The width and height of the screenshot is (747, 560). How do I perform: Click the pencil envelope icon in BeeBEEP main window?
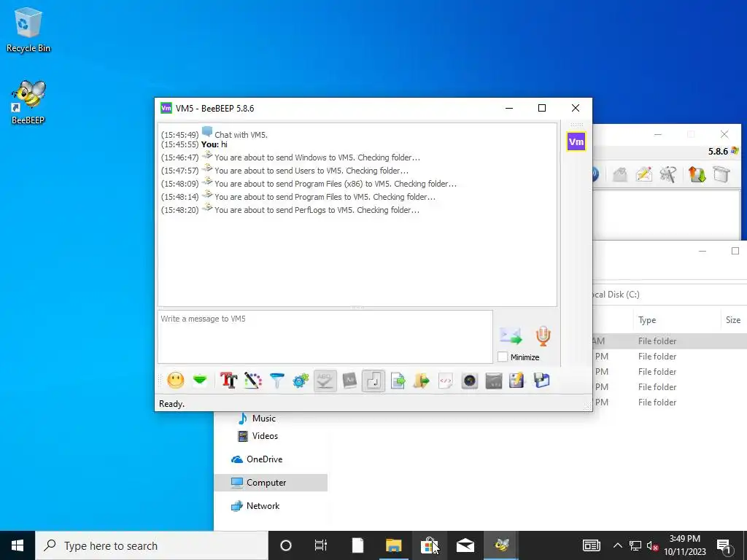click(643, 174)
